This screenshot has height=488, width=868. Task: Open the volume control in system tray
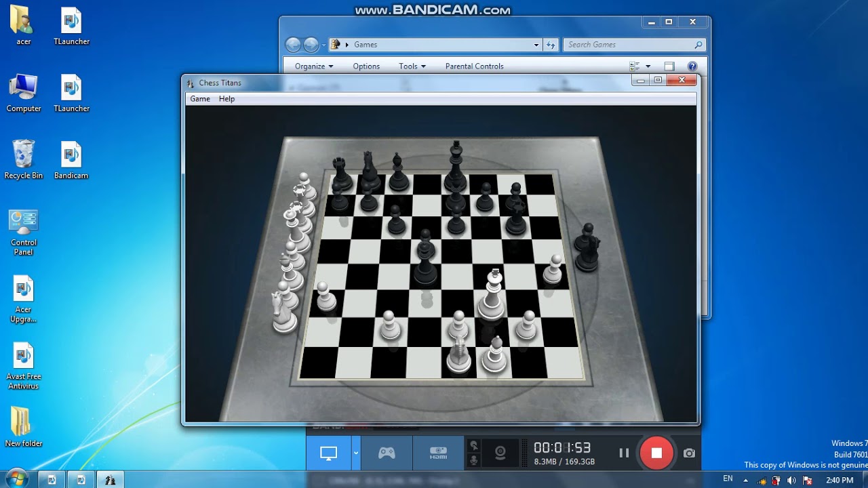[792, 480]
